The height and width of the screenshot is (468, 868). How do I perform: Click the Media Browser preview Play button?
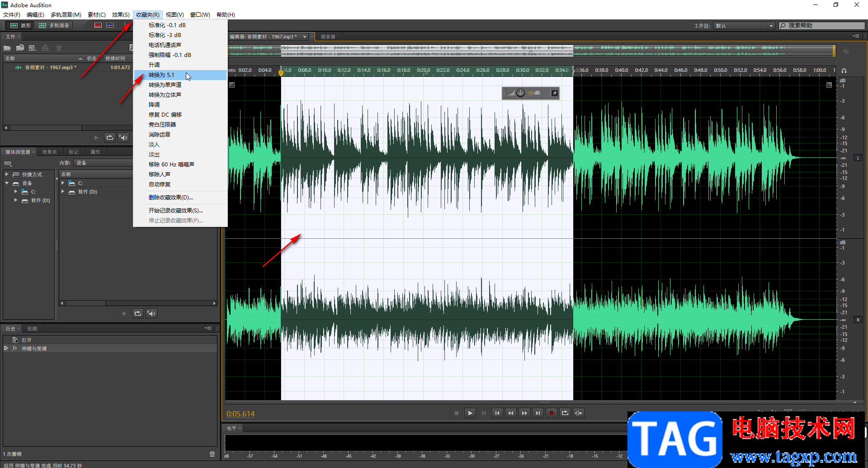coord(124,313)
